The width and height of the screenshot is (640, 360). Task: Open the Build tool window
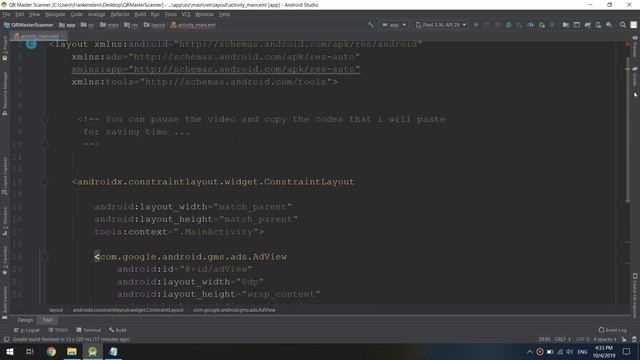(118, 330)
